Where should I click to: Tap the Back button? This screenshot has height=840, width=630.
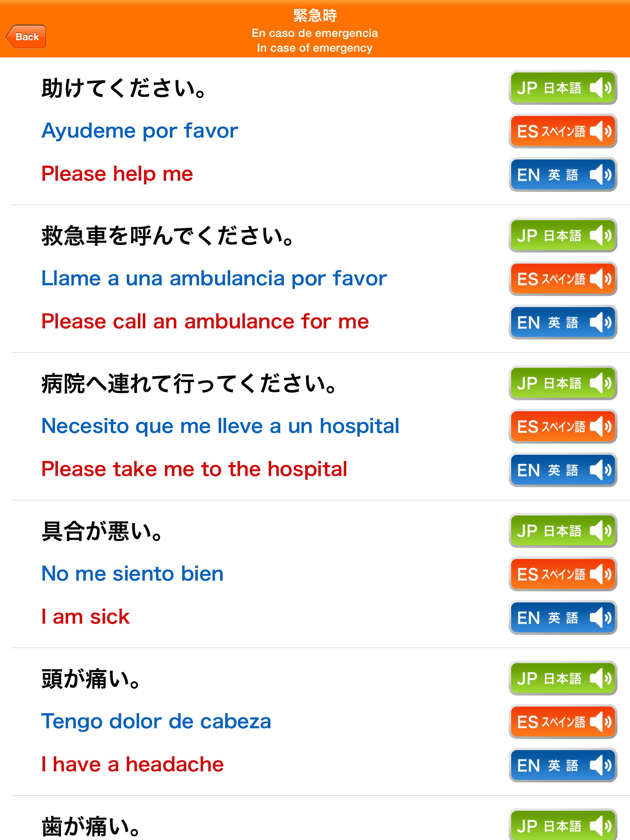pos(26,37)
